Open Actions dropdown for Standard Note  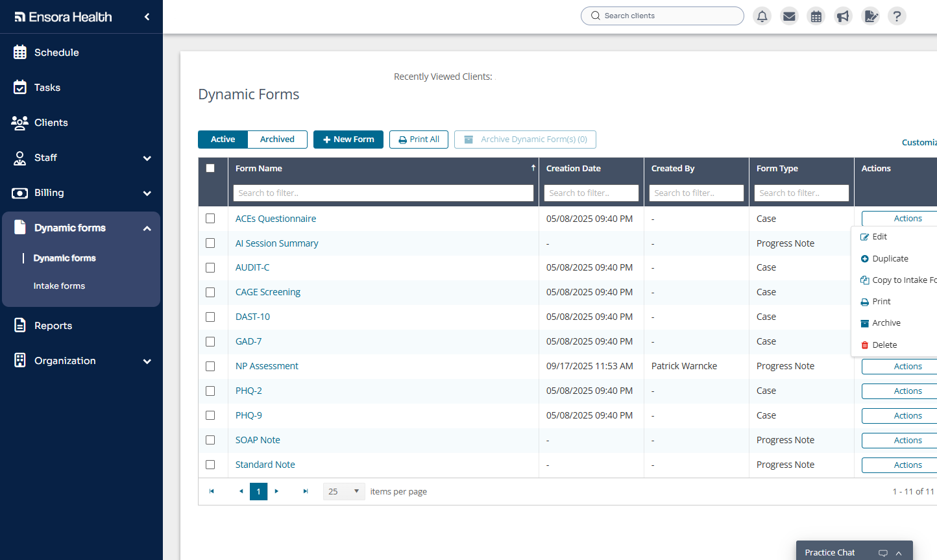[x=899, y=465]
